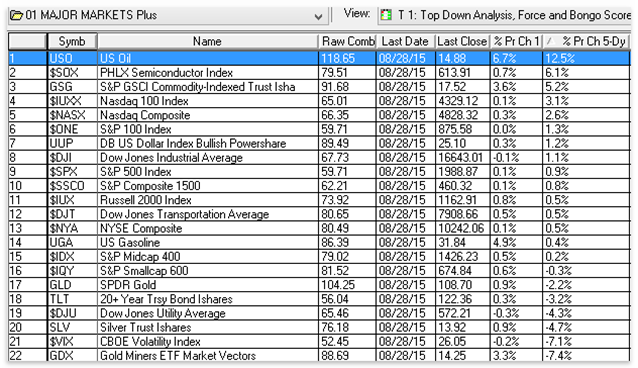
Task: Select the $DJT symbol cell
Action: pyautogui.click(x=72, y=214)
